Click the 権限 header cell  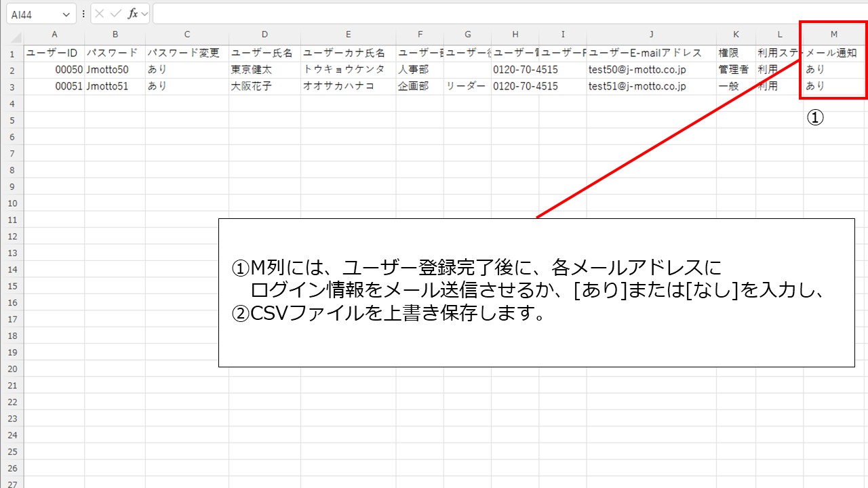pos(736,53)
